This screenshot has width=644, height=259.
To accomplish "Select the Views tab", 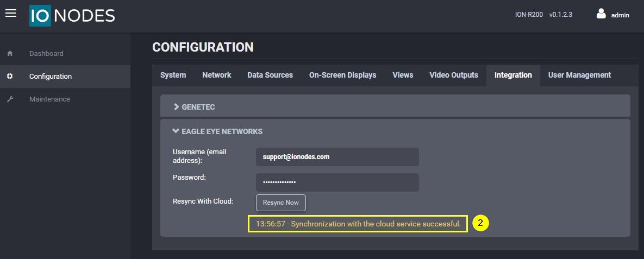I will click(x=403, y=75).
